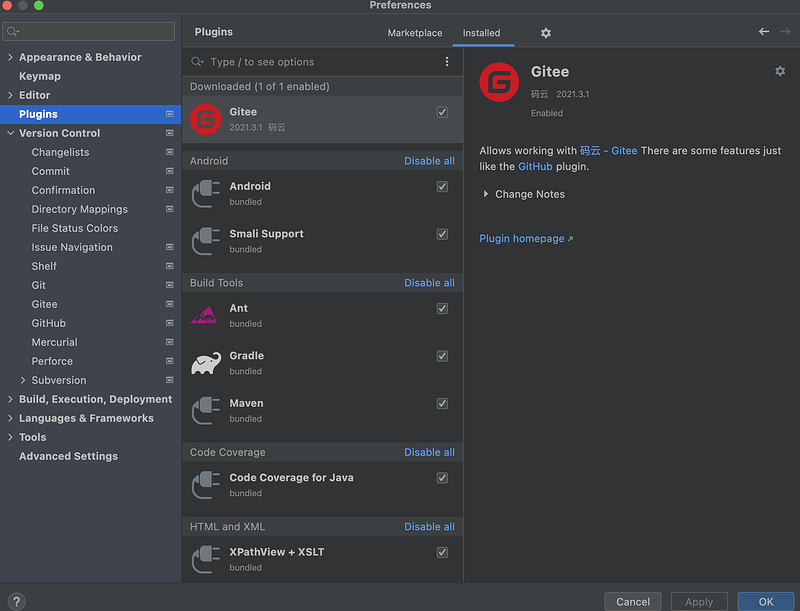Open the plugin list three-dot options menu
The width and height of the screenshot is (800, 611).
point(447,62)
